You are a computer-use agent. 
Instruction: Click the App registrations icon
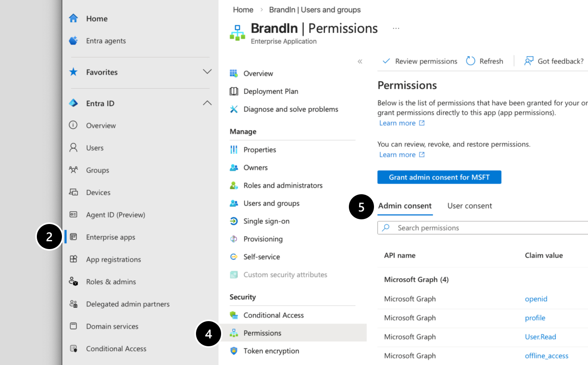pos(73,259)
